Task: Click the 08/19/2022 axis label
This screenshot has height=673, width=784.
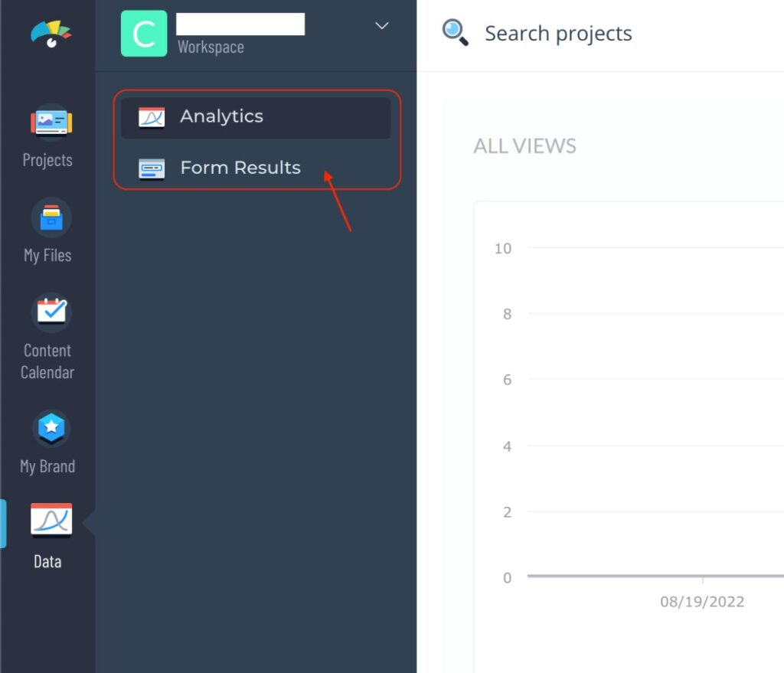Action: click(x=702, y=601)
